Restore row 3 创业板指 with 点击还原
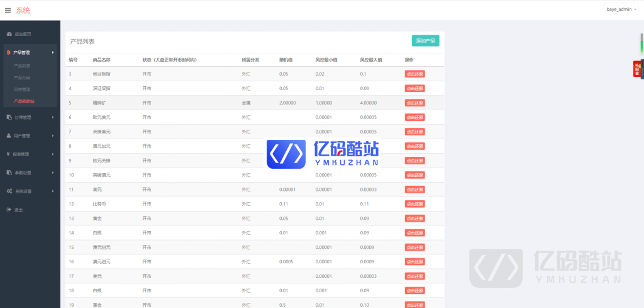644x308 pixels. (415, 74)
